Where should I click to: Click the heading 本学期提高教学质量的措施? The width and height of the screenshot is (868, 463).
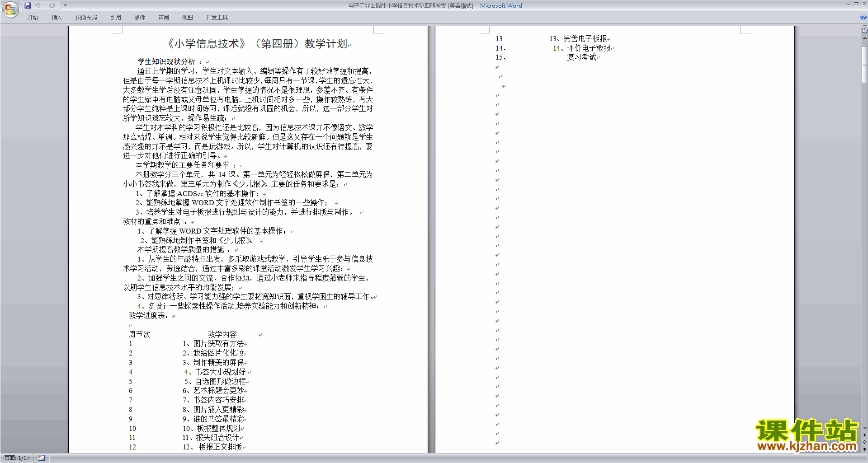tap(181, 250)
